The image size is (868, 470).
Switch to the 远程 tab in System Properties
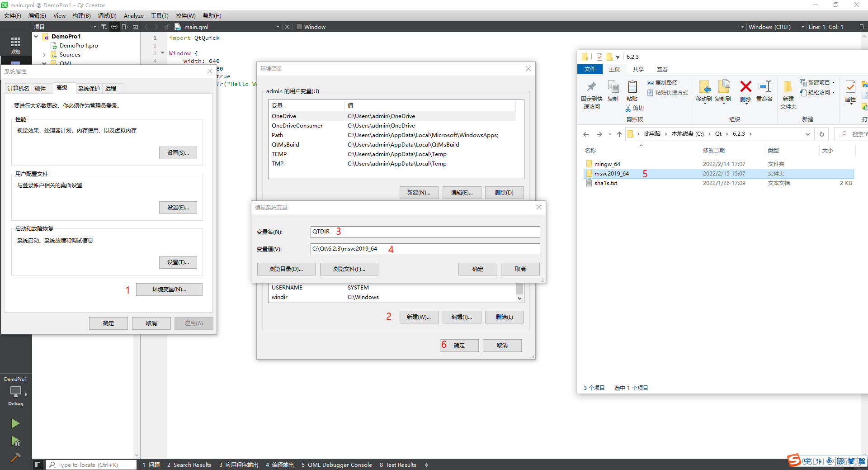tap(111, 88)
